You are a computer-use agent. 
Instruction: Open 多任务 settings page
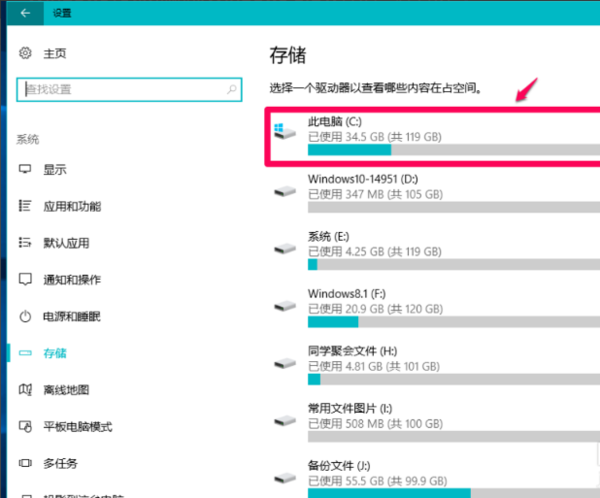click(x=60, y=463)
